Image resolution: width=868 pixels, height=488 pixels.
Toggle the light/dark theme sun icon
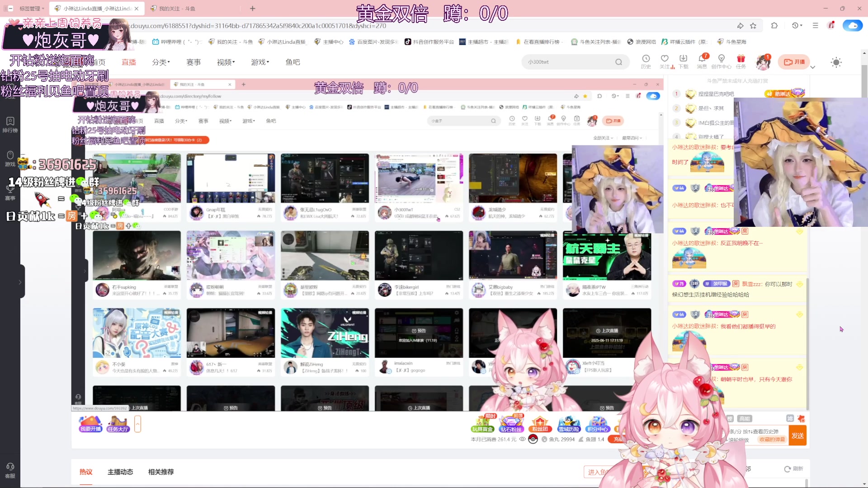pos(836,62)
